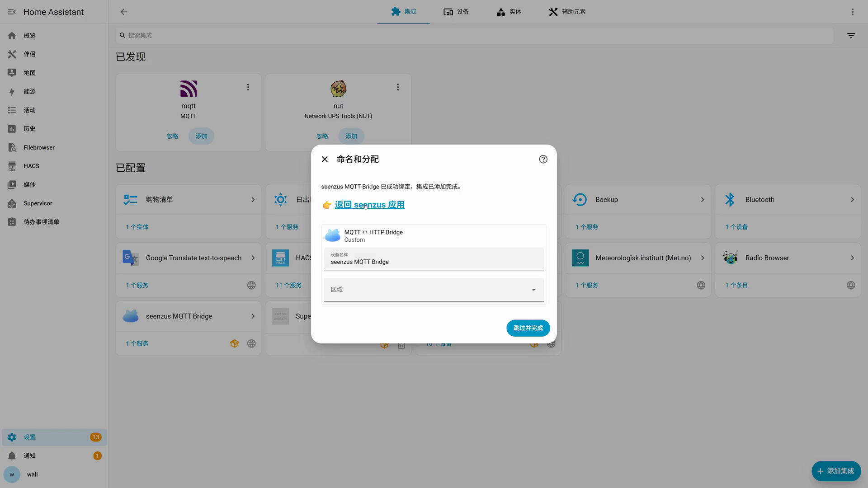Viewport: 868px width, 488px height.
Task: Click the notifications badge showing 1
Action: tap(97, 456)
